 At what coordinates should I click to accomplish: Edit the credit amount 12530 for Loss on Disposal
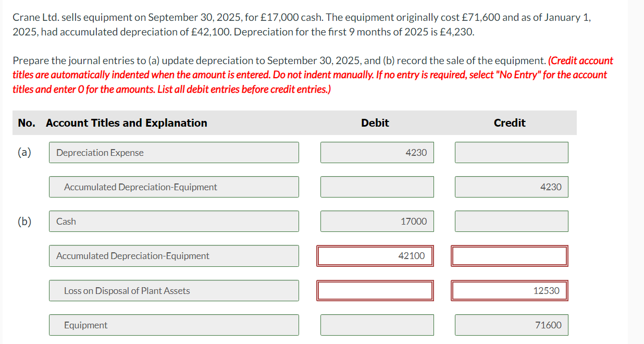(x=510, y=291)
